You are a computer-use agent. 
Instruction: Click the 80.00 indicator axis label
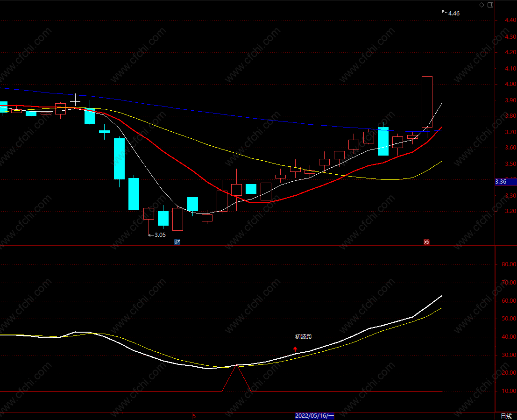point(509,264)
